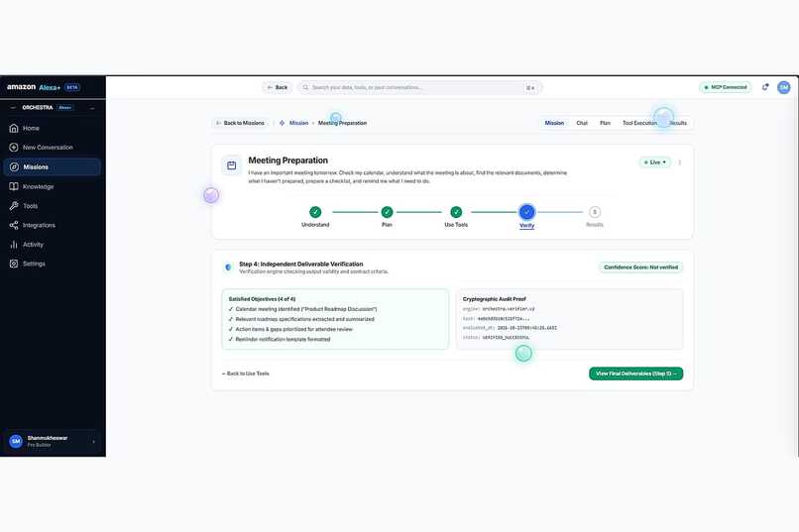This screenshot has width=799, height=532.
Task: Open the Activity bar chart icon
Action: pos(14,245)
